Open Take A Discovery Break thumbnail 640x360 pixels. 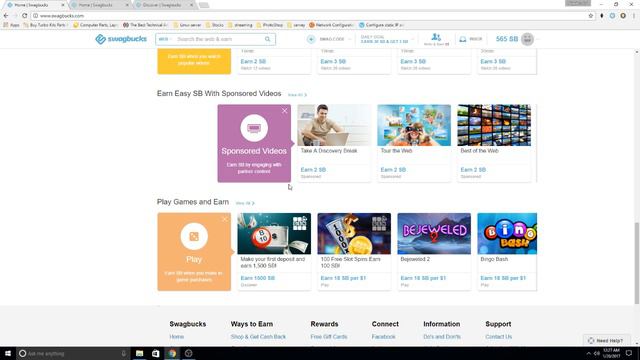(x=334, y=125)
